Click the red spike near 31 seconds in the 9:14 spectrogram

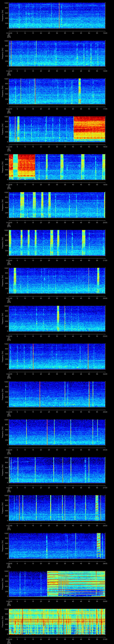59,16
